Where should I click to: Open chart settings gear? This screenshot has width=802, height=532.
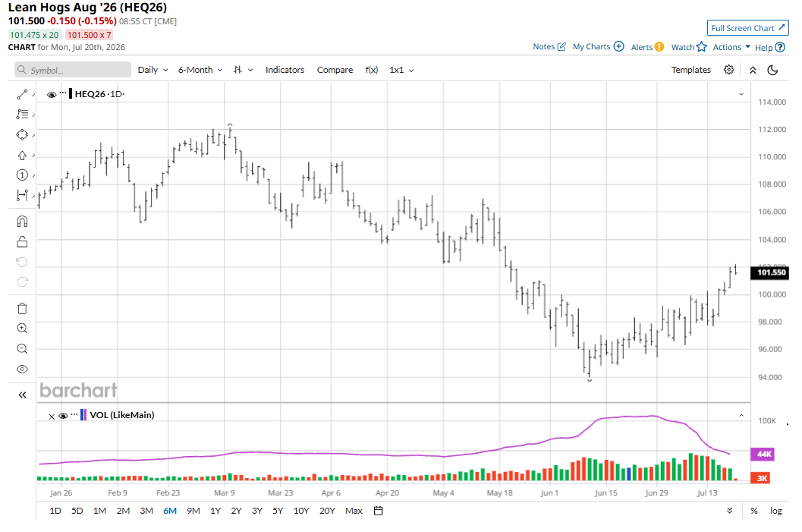click(x=729, y=70)
